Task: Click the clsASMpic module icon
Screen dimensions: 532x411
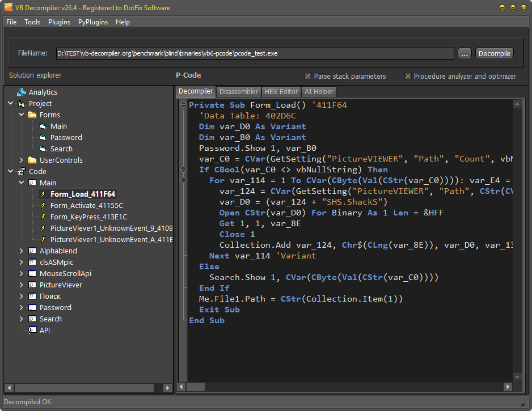Action: click(x=32, y=262)
